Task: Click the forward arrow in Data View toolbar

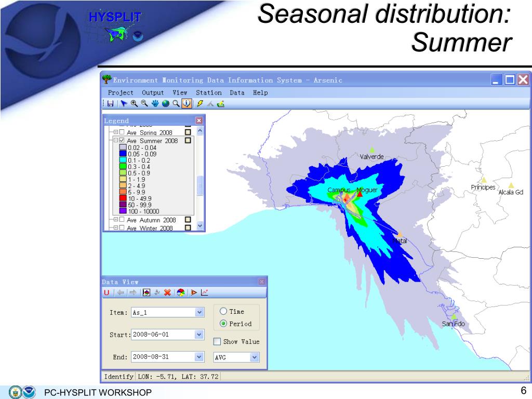Action: 132,292
